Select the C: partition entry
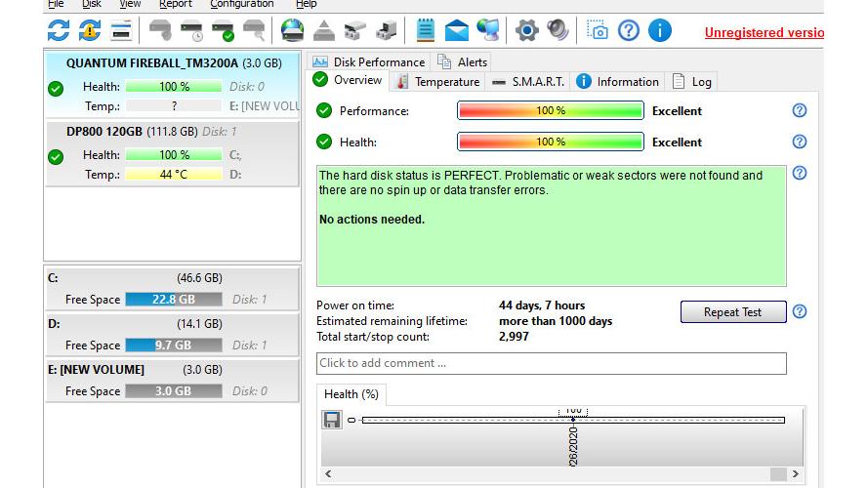 click(x=173, y=288)
